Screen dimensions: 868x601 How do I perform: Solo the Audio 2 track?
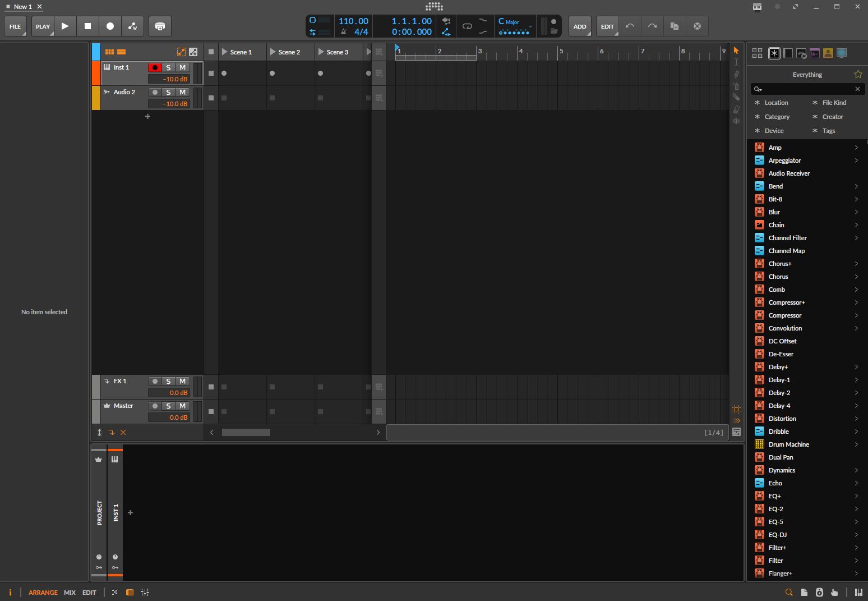(168, 91)
